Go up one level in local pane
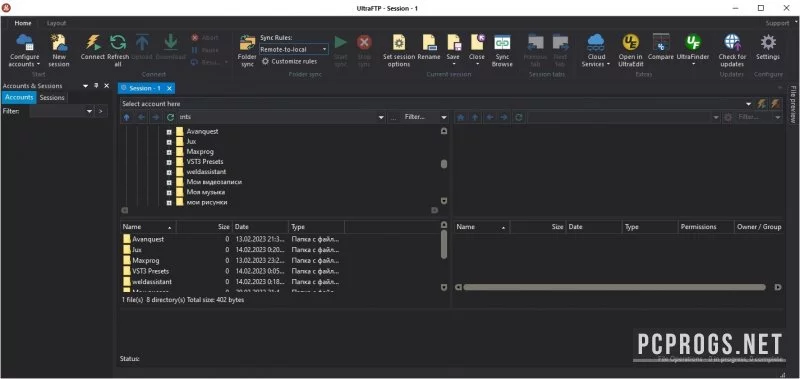Image resolution: width=800 pixels, height=379 pixels. pyautogui.click(x=127, y=117)
